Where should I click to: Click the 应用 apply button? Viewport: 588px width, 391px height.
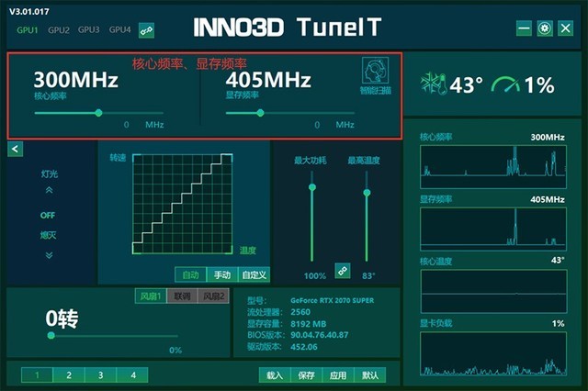point(338,375)
